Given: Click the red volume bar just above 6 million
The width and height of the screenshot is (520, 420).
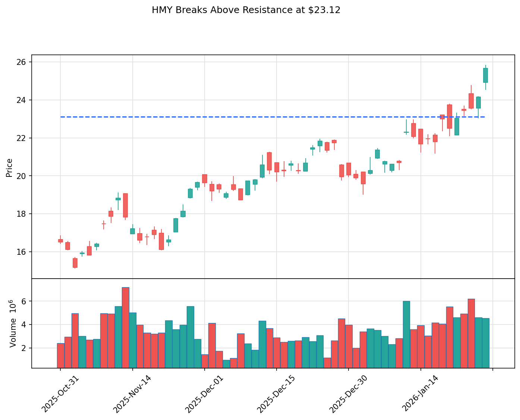Looking at the screenshot, I should pyautogui.click(x=471, y=333).
